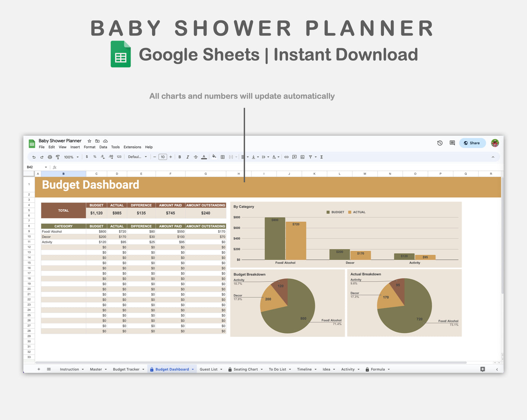Viewport: 527px width, 420px height.
Task: Toggle italic formatting
Action: 187,157
